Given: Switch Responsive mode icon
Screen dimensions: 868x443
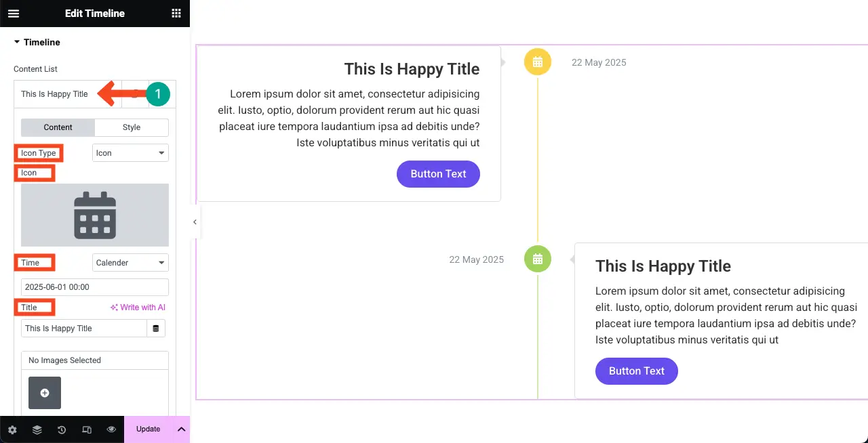Looking at the screenshot, I should click(x=87, y=429).
